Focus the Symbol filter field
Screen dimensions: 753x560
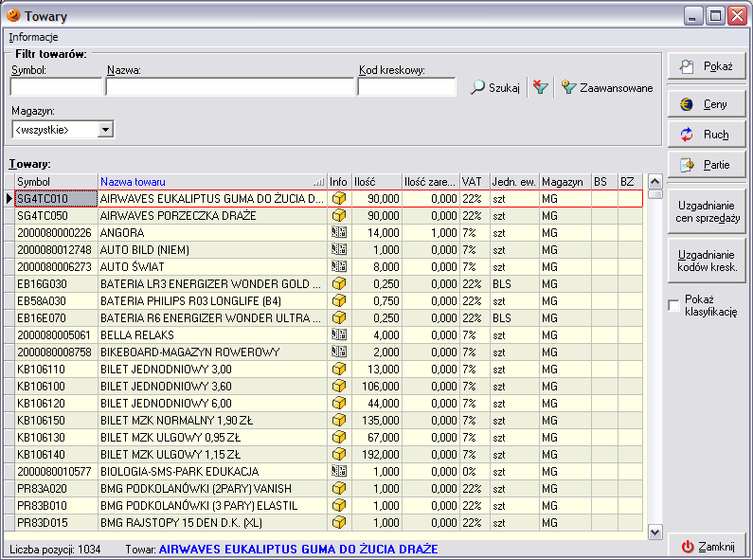click(56, 87)
